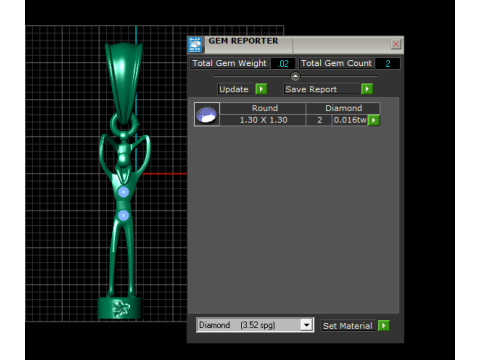This screenshot has width=480, height=360.
Task: Click the 1.30 X 1.30 size cell
Action: click(263, 120)
